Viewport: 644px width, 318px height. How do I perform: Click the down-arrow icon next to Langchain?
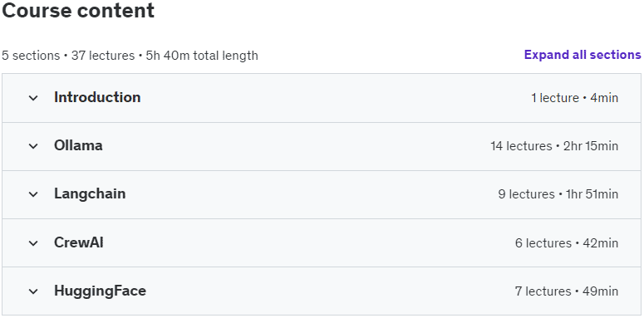(33, 194)
